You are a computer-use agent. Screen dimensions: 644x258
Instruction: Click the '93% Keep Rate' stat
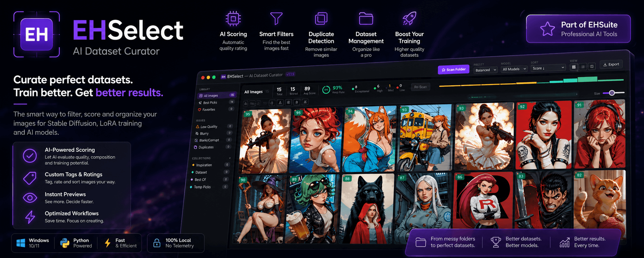338,89
